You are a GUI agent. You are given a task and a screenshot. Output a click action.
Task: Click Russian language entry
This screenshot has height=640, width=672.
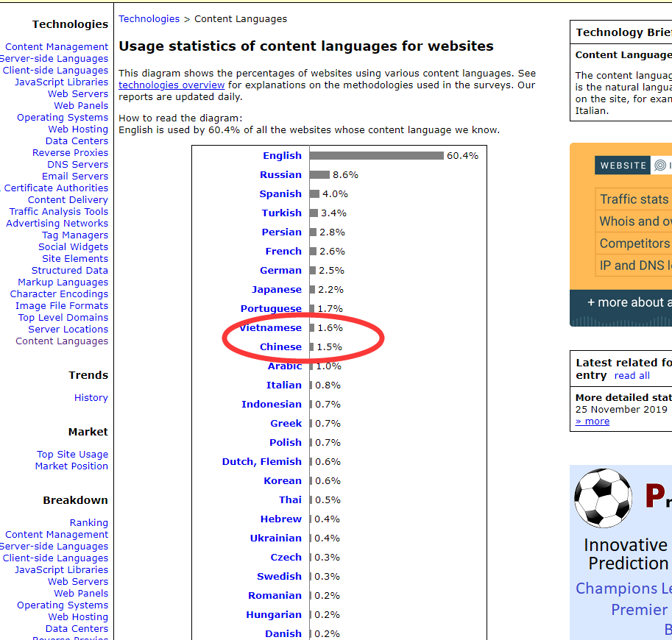click(280, 175)
